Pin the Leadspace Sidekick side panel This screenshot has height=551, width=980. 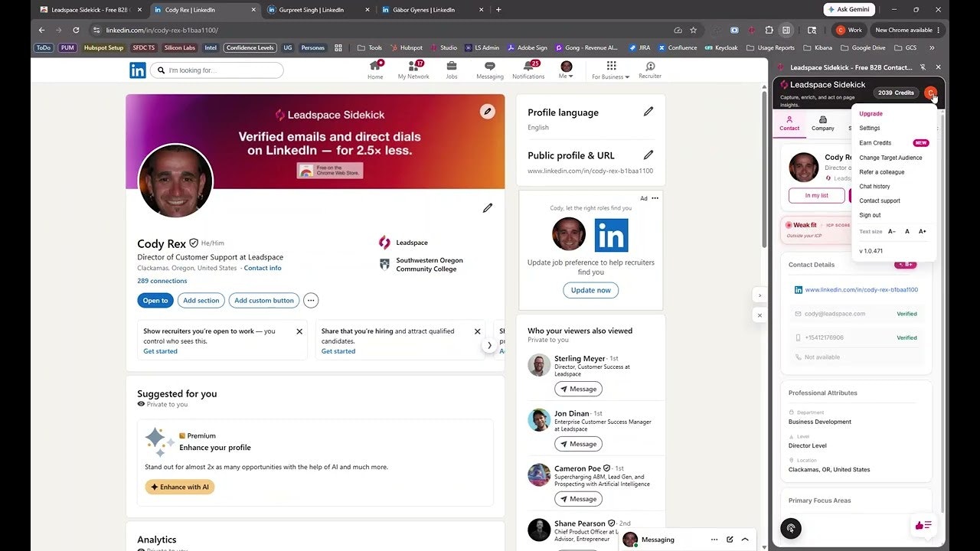[923, 67]
